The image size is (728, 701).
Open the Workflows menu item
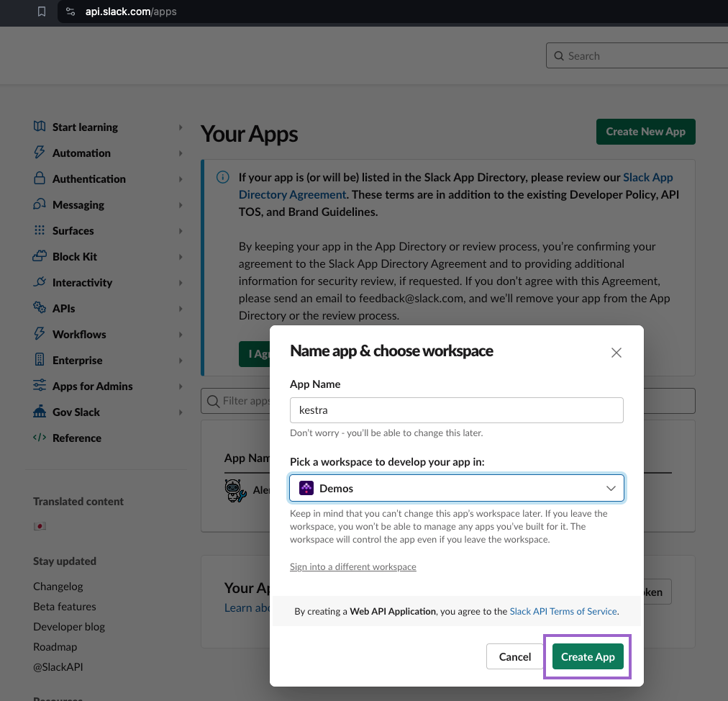(79, 334)
